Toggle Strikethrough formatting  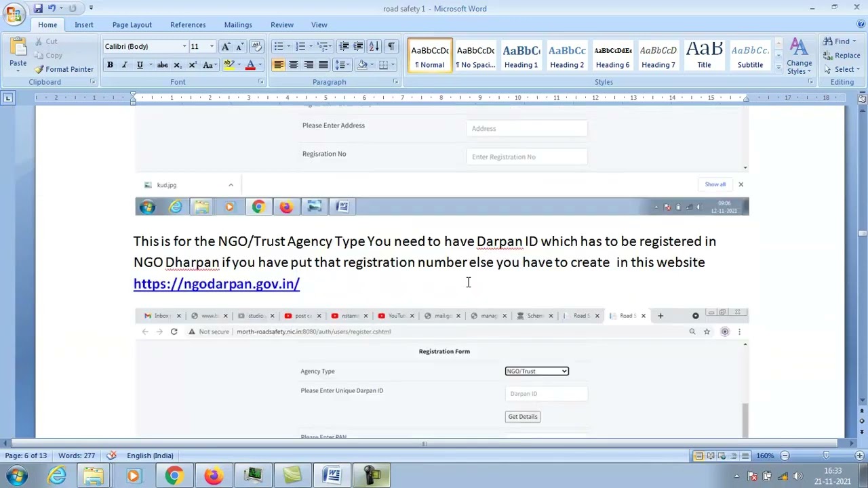(163, 65)
